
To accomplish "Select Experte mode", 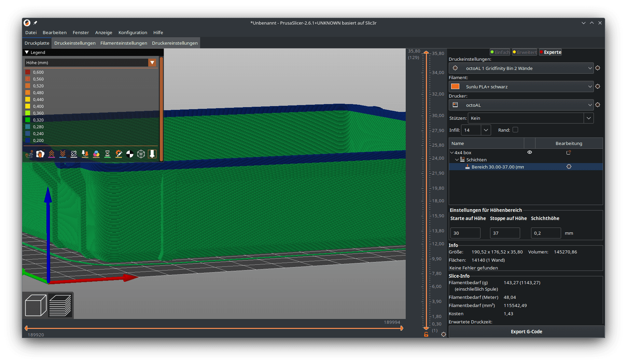I will (550, 52).
